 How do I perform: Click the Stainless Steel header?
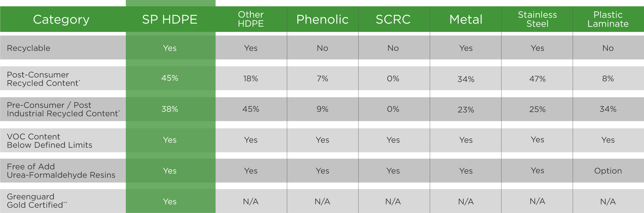(x=537, y=19)
